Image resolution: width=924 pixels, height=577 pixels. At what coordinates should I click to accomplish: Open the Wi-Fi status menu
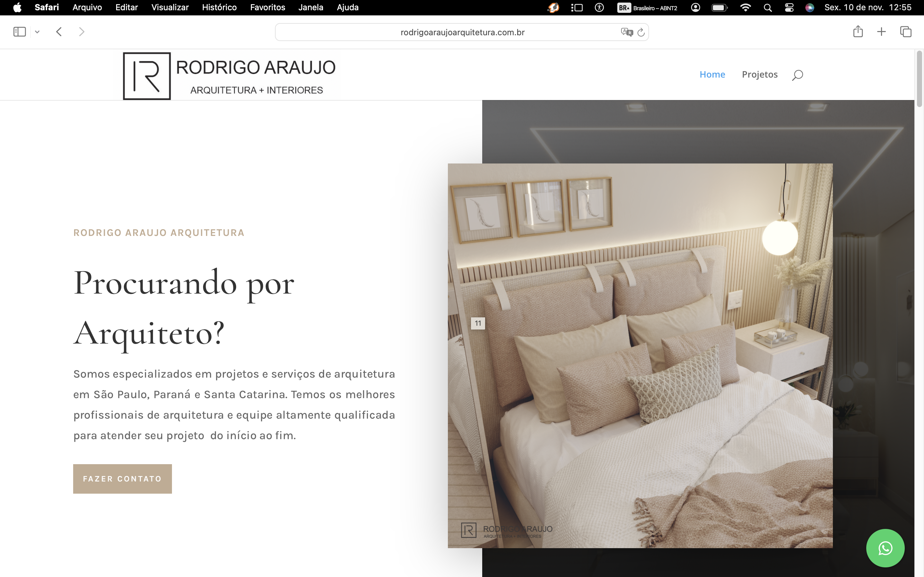pos(745,8)
